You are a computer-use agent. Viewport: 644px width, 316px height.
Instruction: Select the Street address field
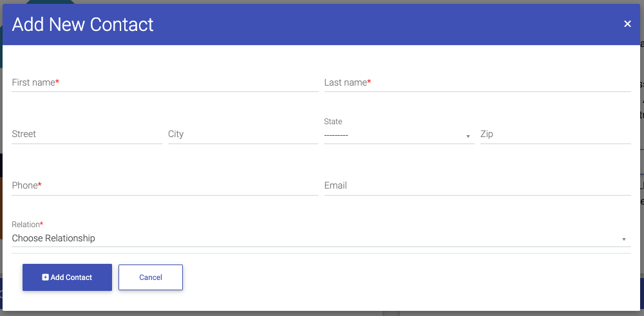coord(87,135)
